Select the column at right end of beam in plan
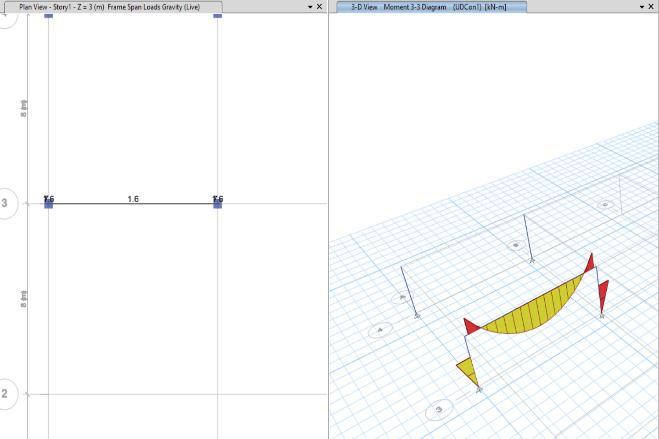 [218, 204]
